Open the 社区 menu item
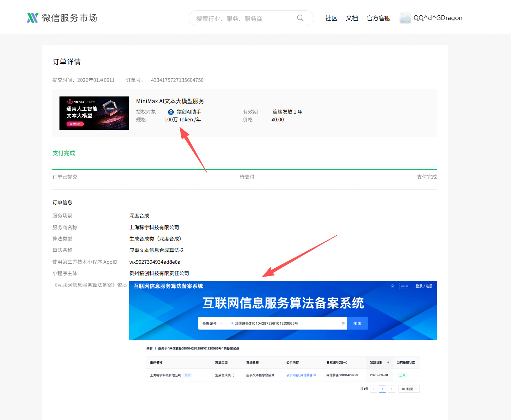The height and width of the screenshot is (420, 511). tap(331, 18)
